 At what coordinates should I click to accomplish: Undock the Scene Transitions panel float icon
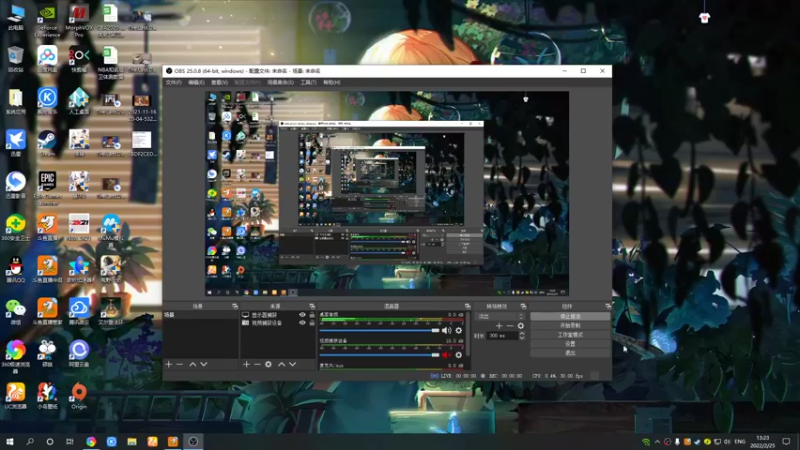coord(523,306)
